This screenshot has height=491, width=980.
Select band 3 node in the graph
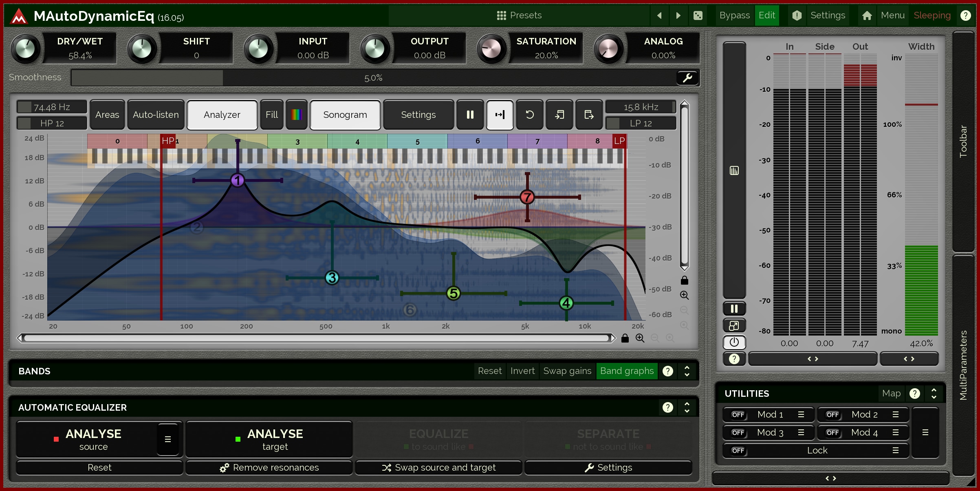pyautogui.click(x=332, y=278)
